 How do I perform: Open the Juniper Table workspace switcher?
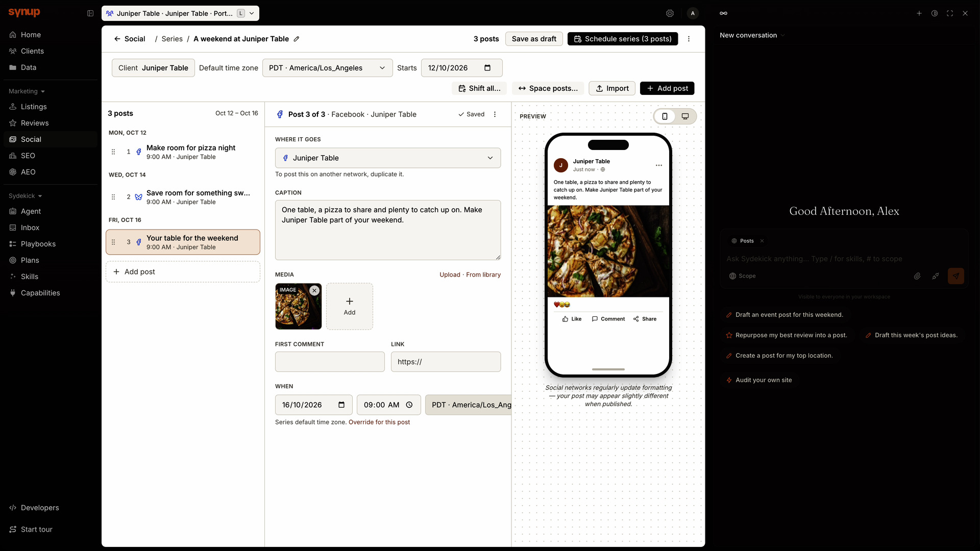click(x=180, y=13)
